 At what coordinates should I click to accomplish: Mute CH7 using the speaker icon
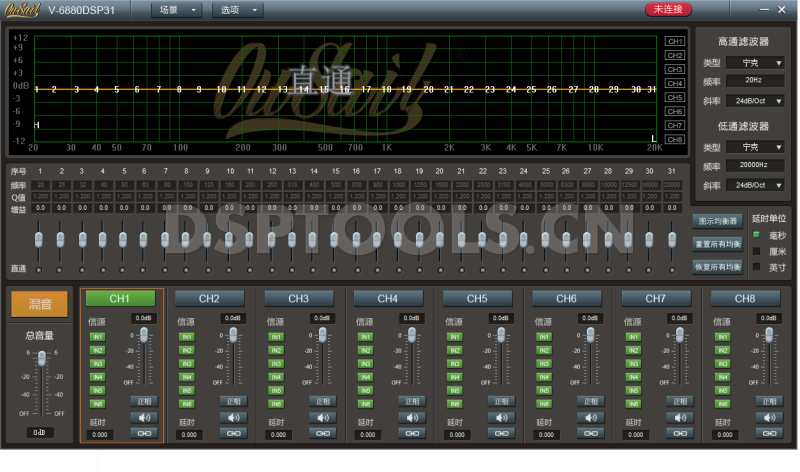click(680, 417)
